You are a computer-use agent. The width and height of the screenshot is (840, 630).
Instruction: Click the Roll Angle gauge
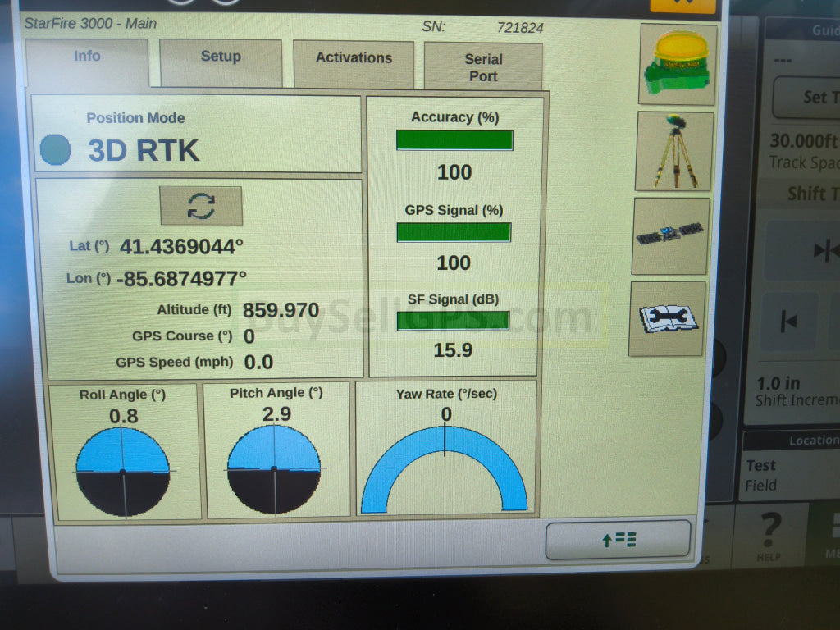[123, 472]
